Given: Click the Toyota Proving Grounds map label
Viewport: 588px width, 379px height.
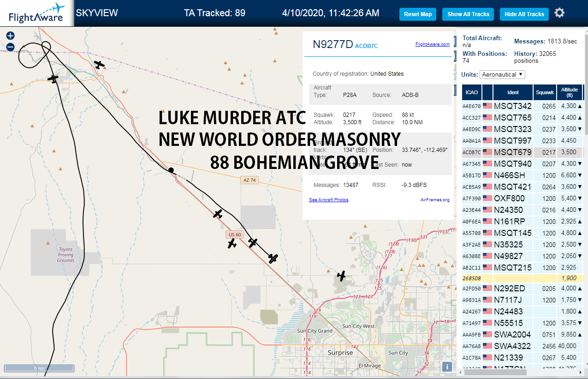Looking at the screenshot, I should (x=65, y=255).
